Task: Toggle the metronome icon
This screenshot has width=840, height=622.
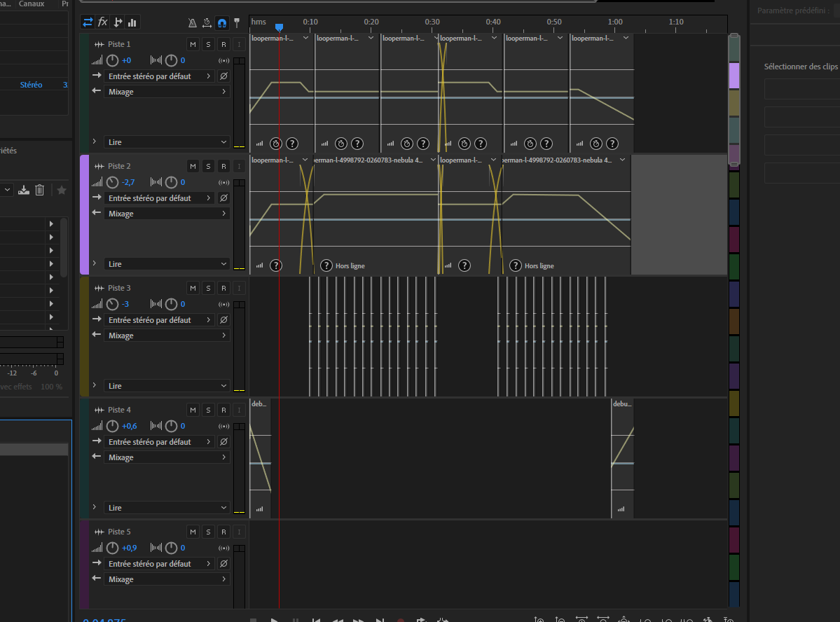Action: tap(193, 23)
